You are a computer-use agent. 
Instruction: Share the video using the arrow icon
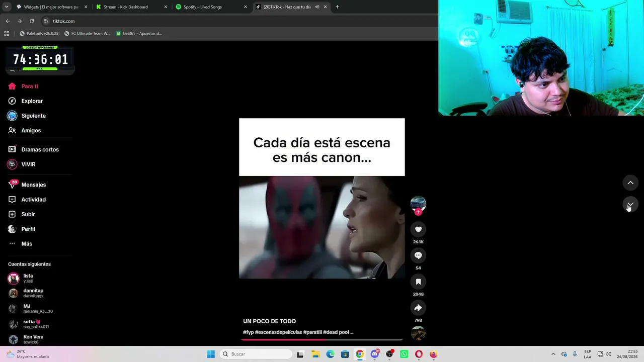coord(418,308)
